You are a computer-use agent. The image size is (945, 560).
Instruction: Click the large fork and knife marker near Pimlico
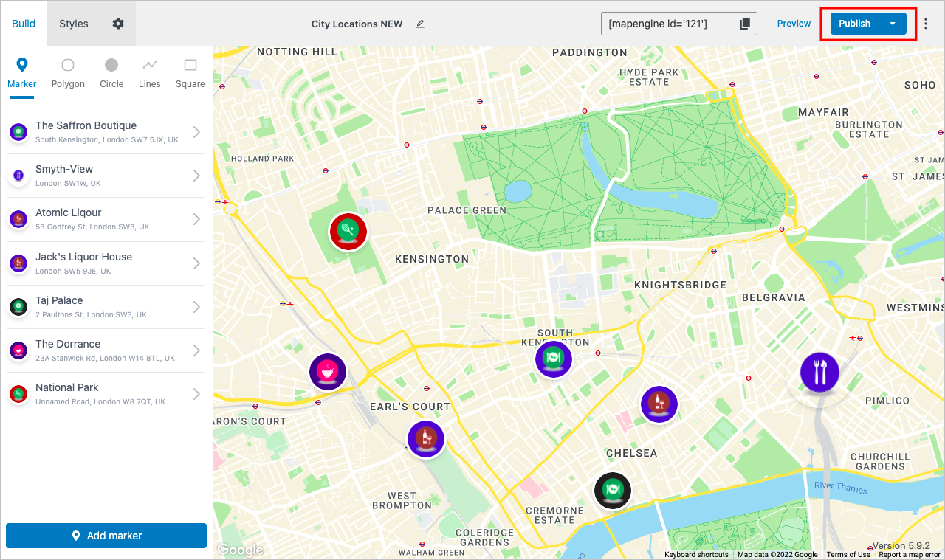(x=819, y=372)
